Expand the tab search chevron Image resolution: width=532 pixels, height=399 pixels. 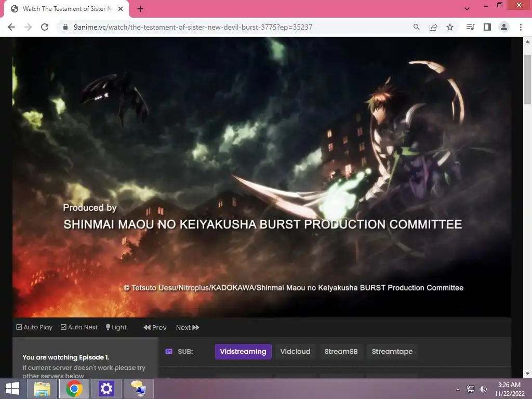click(x=467, y=9)
